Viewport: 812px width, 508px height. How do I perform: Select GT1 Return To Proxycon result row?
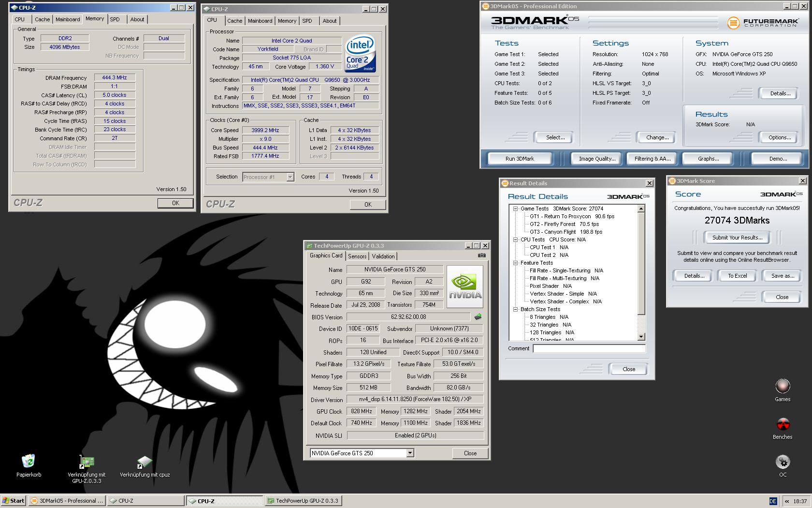point(572,216)
